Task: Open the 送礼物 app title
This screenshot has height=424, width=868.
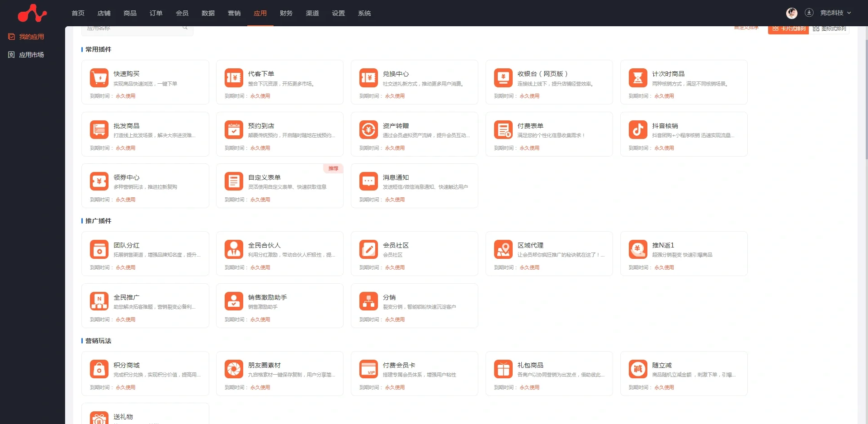Action: coord(123,417)
